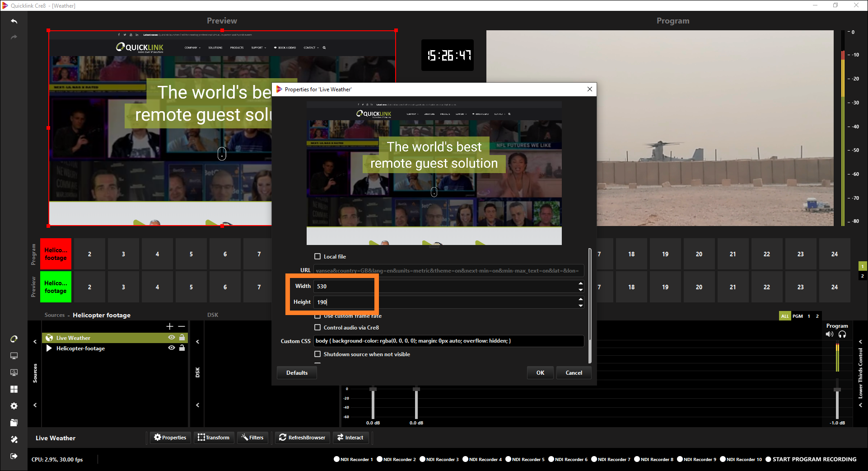Collapse the DSK panel top chevron

(x=198, y=342)
